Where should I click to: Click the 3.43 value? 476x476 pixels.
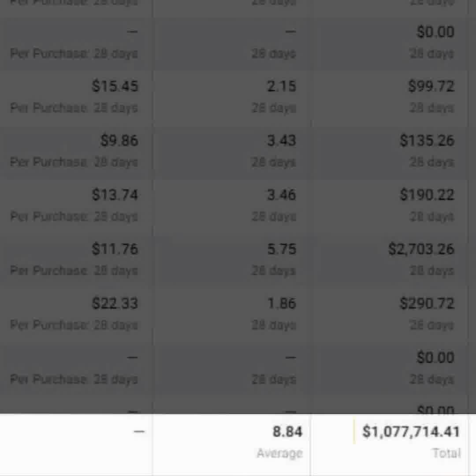282,140
